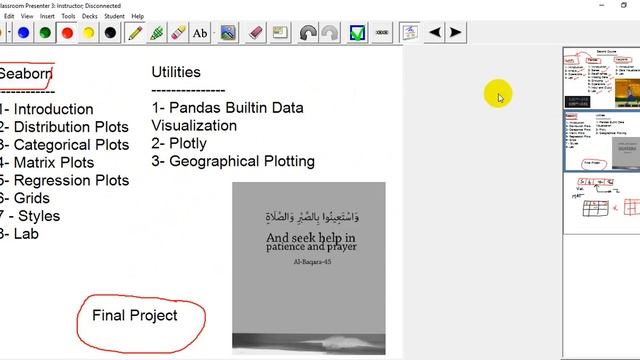Viewport: 640px width, 360px height.
Task: Click the 'Utilities' heading on slide
Action: [x=176, y=72]
